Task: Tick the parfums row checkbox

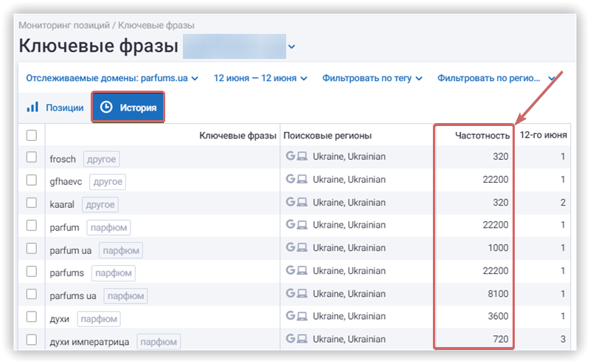Action: click(x=32, y=271)
